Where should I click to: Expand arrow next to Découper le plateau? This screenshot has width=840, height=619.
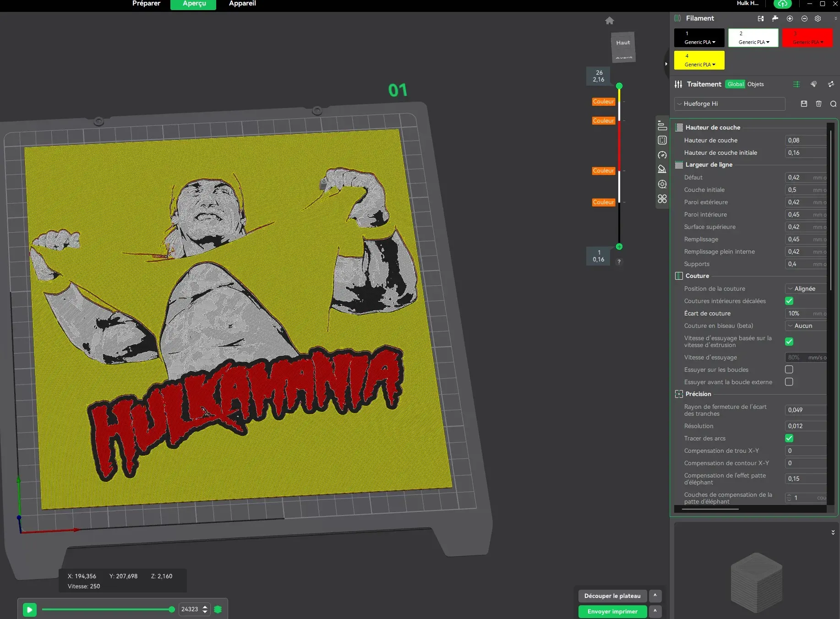[655, 596]
